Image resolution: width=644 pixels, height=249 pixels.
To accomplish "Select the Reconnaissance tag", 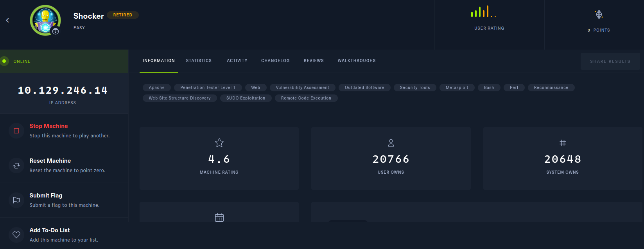I will pos(551,88).
